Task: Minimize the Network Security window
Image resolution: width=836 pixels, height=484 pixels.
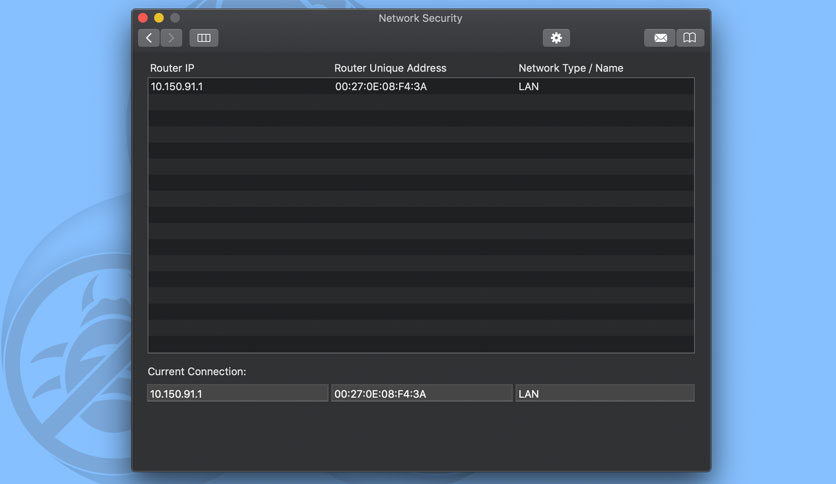Action: pyautogui.click(x=159, y=18)
